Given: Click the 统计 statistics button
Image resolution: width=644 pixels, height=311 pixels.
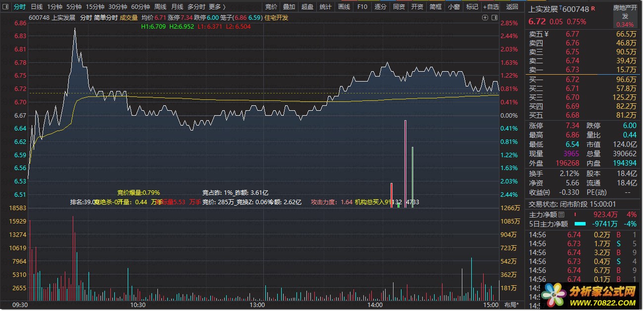Looking at the screenshot, I should [x=325, y=7].
